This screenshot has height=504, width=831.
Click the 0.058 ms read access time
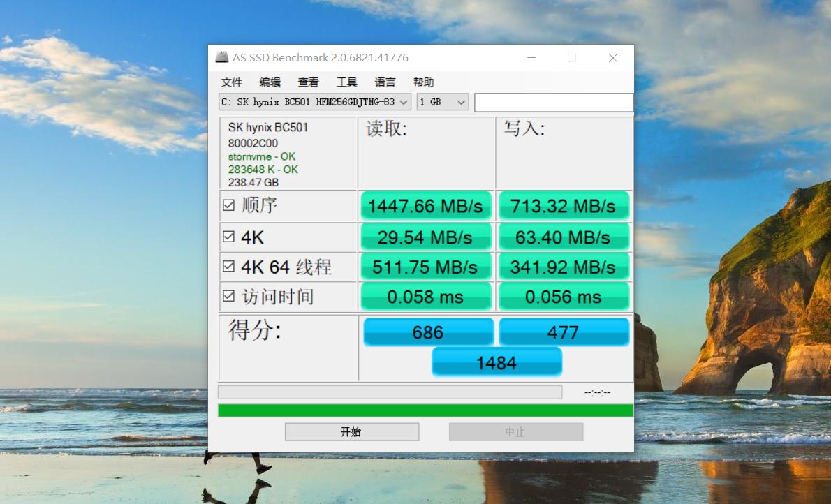(425, 296)
